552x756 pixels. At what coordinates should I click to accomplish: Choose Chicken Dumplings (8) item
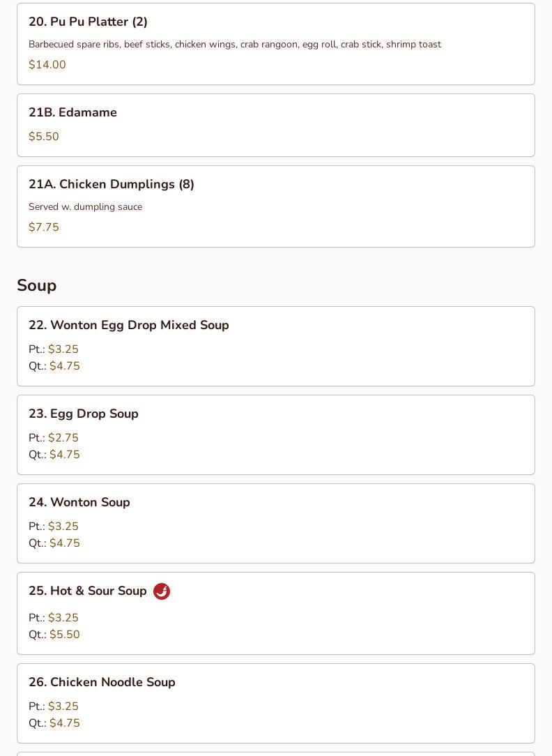coord(112,184)
